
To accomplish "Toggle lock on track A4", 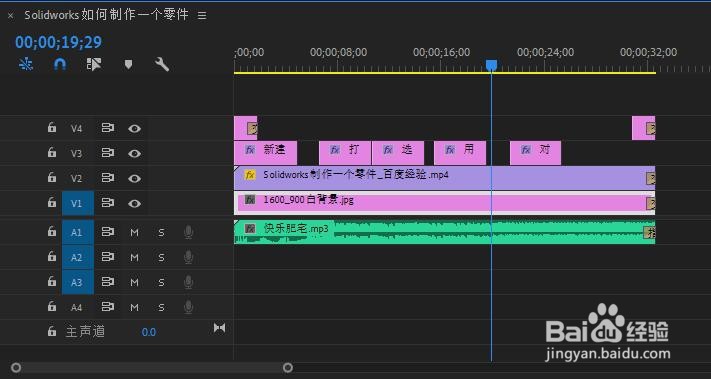I will click(52, 306).
